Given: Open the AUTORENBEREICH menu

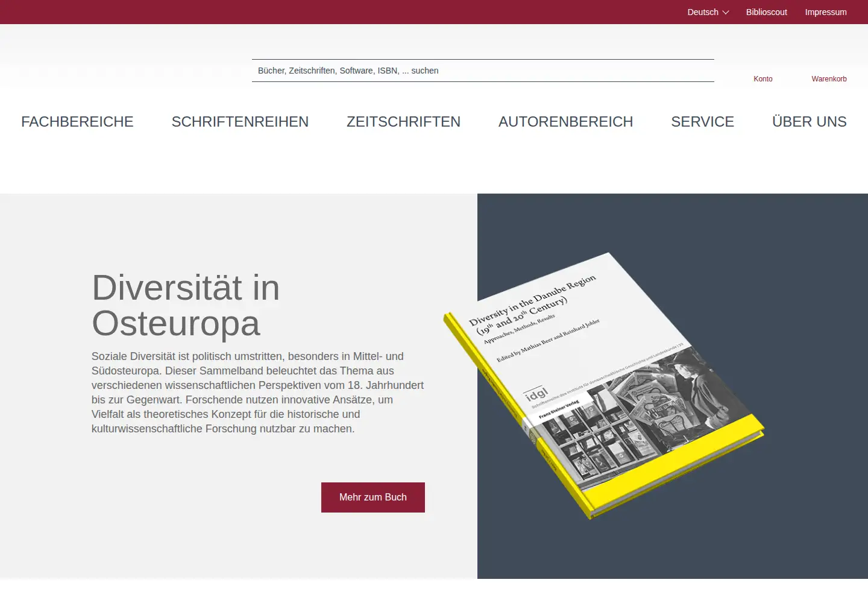Looking at the screenshot, I should [x=565, y=122].
